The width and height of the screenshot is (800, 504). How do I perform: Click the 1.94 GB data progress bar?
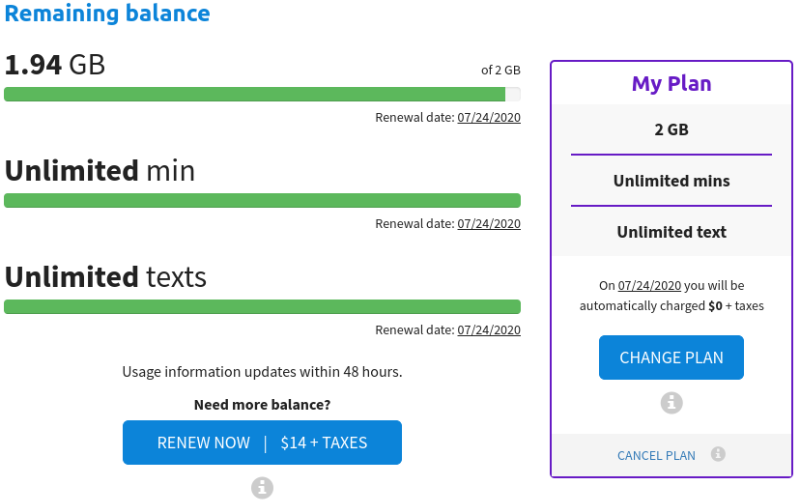(262, 94)
